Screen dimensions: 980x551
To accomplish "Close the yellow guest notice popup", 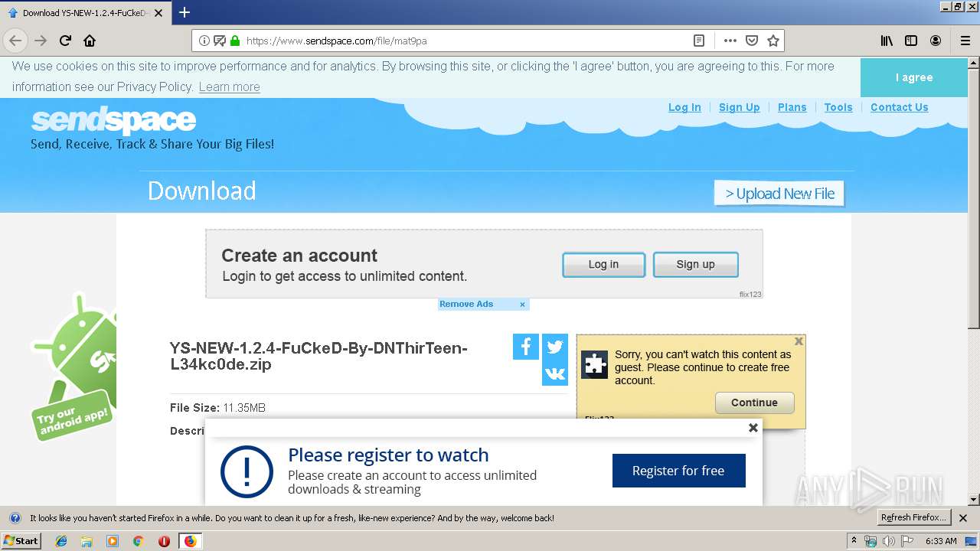I will [x=799, y=341].
